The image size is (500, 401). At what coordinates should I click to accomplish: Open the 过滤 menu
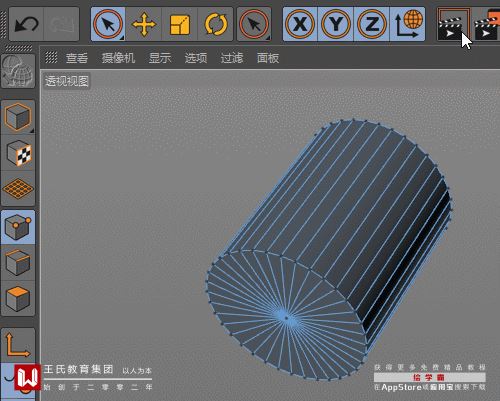232,58
